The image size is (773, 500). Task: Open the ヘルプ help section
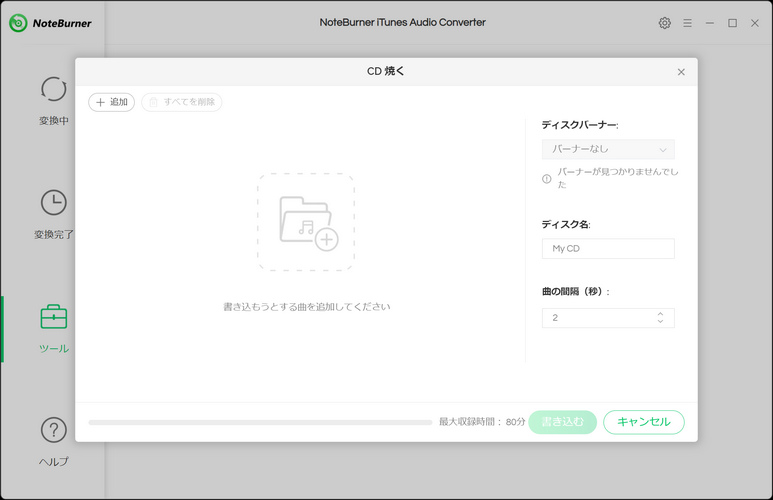pyautogui.click(x=54, y=442)
